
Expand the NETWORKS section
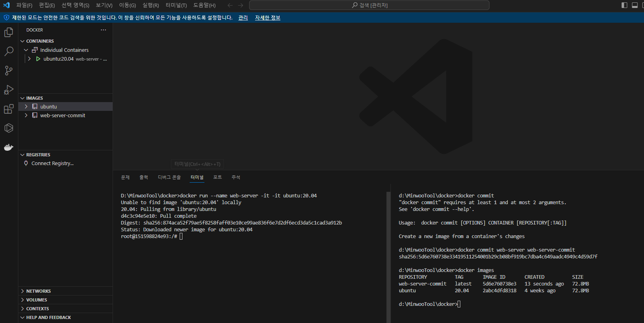coord(22,291)
